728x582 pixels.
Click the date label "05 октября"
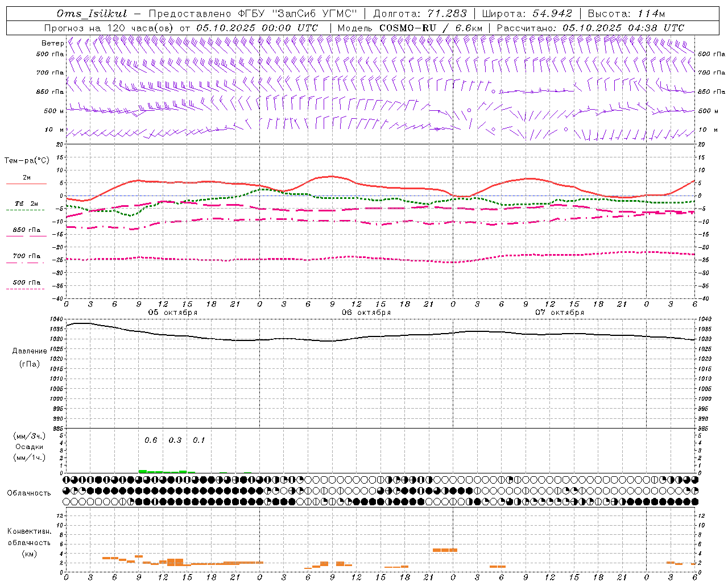pyautogui.click(x=173, y=313)
